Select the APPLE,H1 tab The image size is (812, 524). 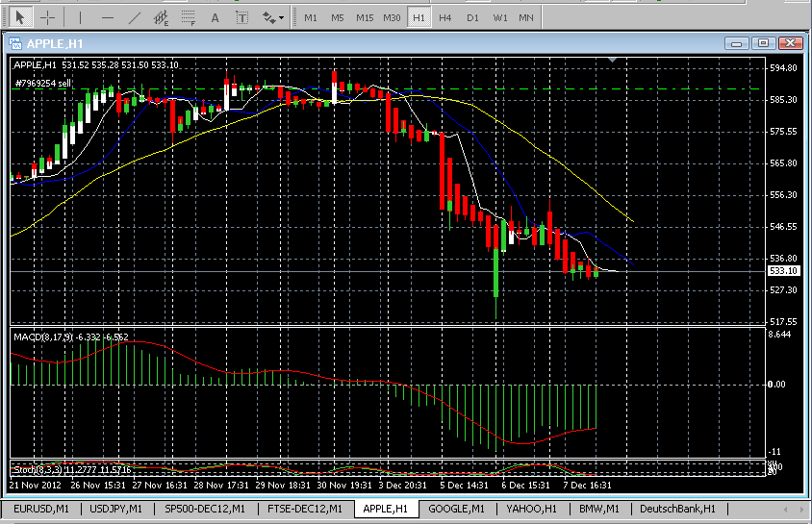[386, 509]
